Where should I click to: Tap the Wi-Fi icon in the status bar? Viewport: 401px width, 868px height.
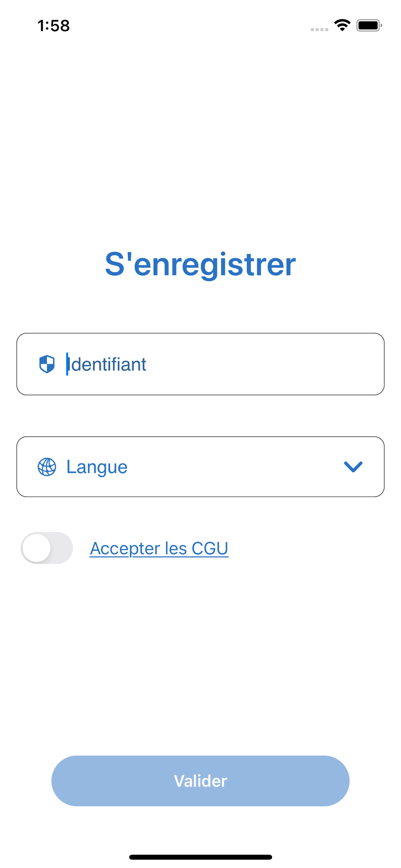342,25
